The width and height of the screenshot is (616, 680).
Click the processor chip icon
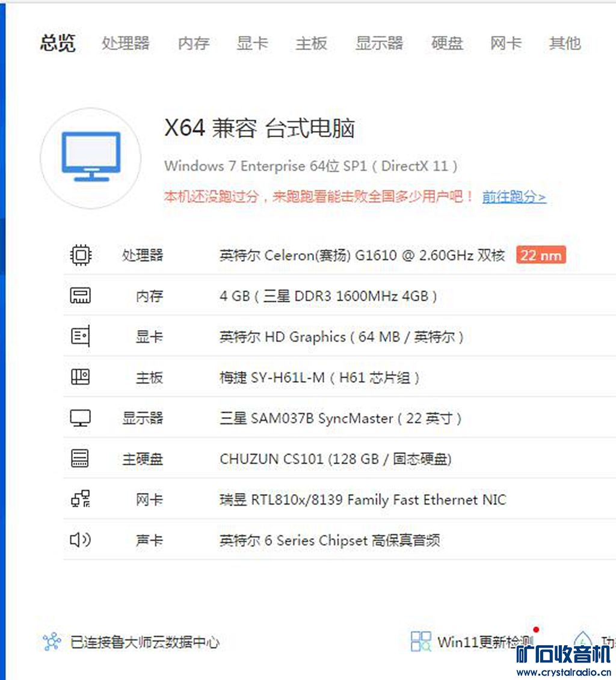81,254
